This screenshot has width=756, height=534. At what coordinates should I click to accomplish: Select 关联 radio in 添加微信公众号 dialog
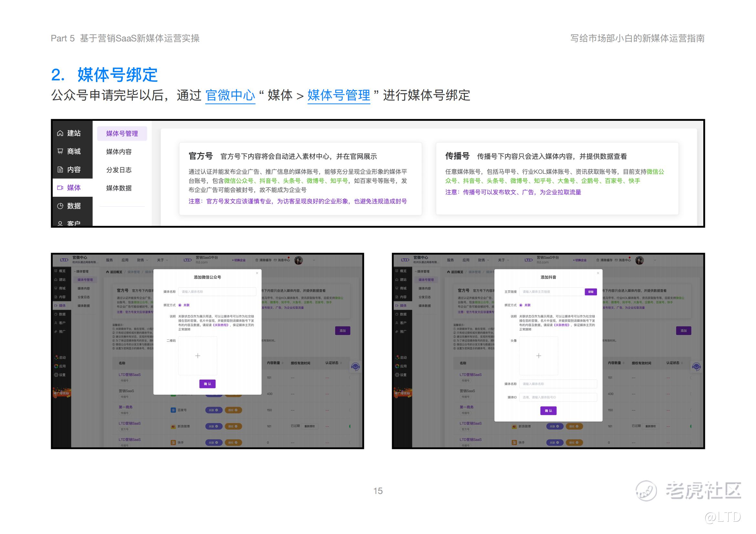(x=180, y=305)
